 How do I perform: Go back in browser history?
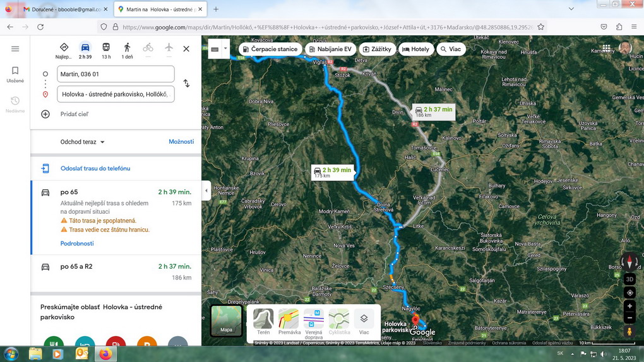pyautogui.click(x=10, y=26)
